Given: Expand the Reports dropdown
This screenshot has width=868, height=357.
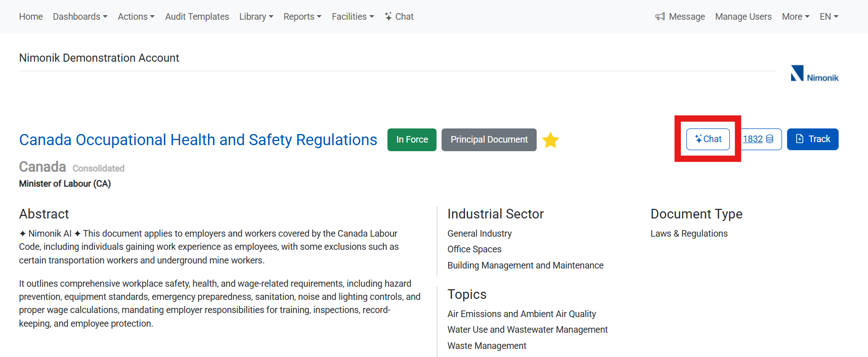Looking at the screenshot, I should click(302, 17).
